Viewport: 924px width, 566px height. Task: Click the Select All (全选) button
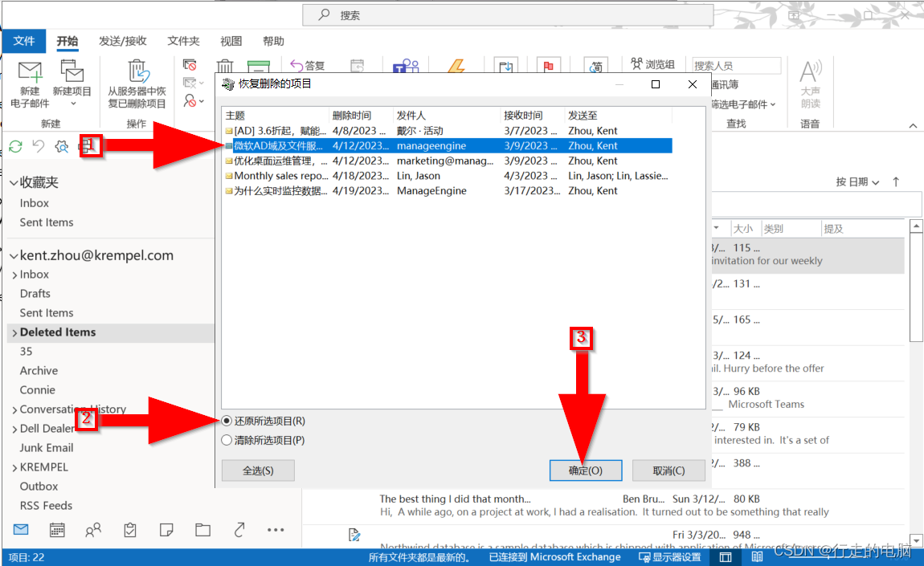[258, 470]
